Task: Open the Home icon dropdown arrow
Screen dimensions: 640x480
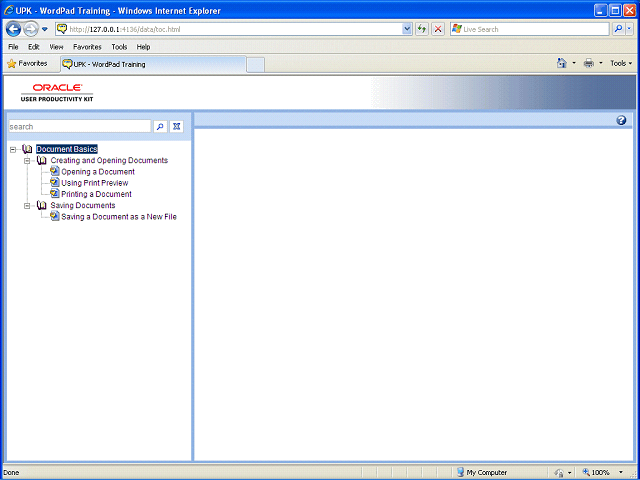Action: click(x=574, y=63)
